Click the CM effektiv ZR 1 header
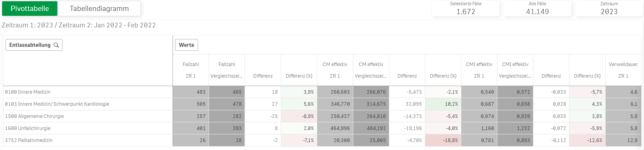The image size is (644, 150). pos(335,70)
